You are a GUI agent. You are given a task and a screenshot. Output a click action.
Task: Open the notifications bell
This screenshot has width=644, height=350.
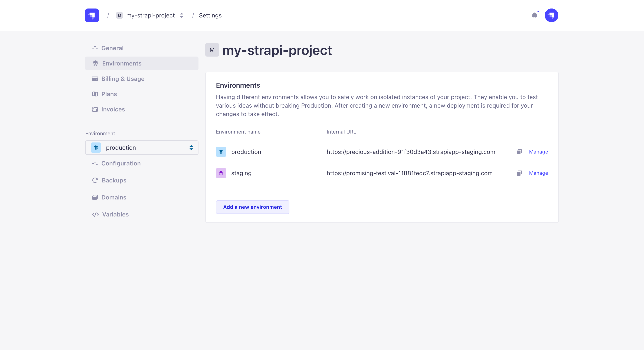pyautogui.click(x=535, y=15)
